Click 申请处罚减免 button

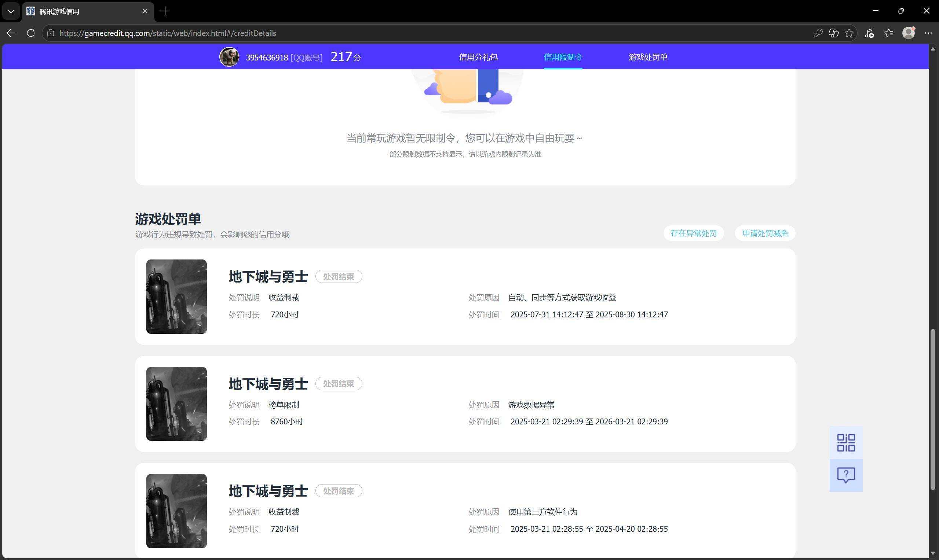[x=765, y=233]
